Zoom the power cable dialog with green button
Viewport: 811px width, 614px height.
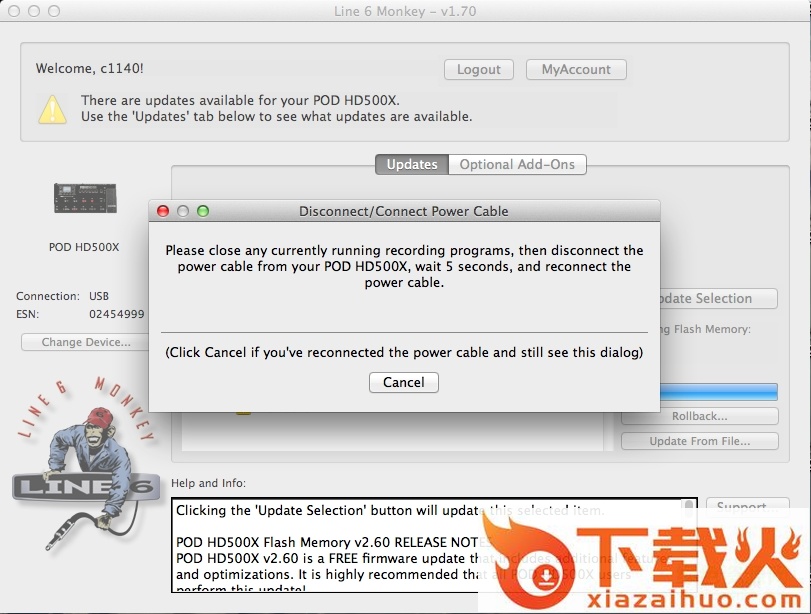click(203, 211)
